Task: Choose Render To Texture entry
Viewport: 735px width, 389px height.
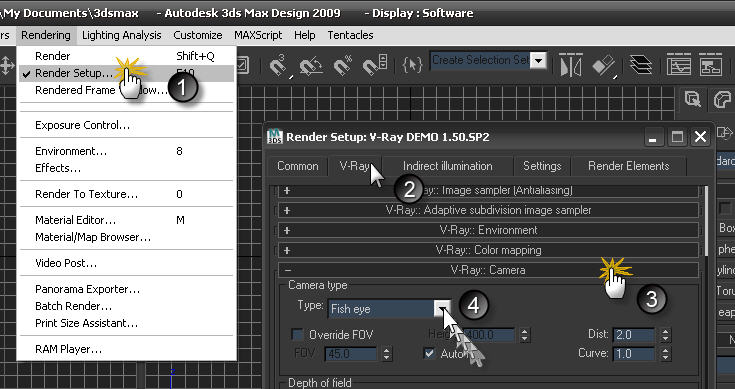Action: coord(126,194)
